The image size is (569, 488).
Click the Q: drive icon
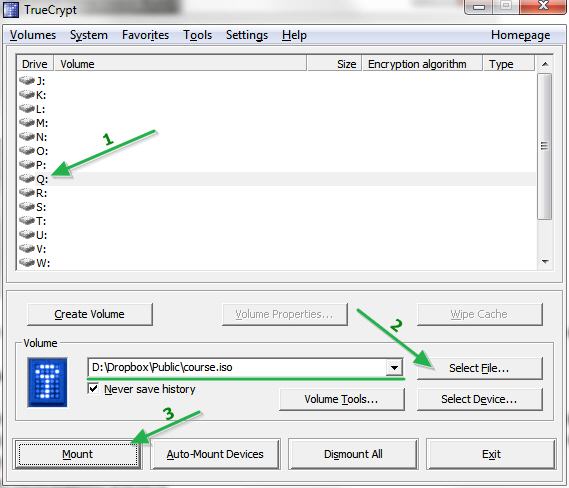click(27, 179)
